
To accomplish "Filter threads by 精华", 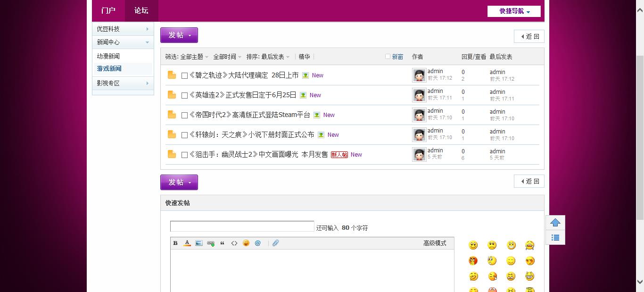I will pyautogui.click(x=304, y=57).
